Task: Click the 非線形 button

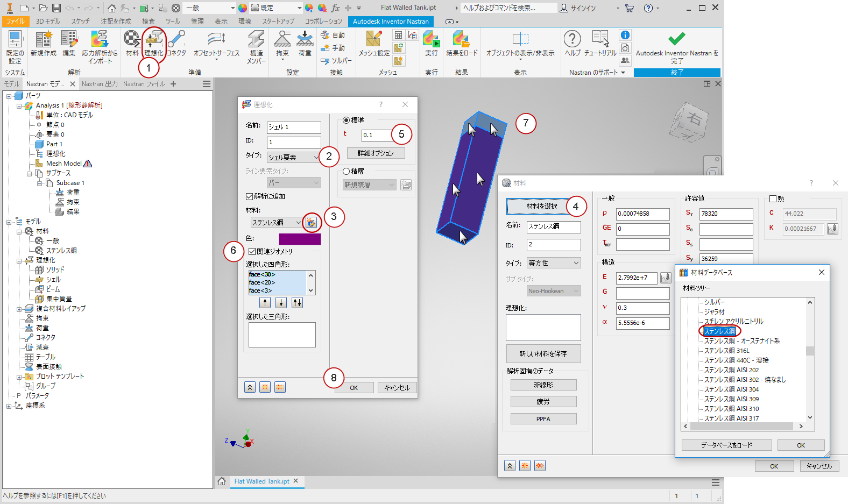Action: (543, 385)
